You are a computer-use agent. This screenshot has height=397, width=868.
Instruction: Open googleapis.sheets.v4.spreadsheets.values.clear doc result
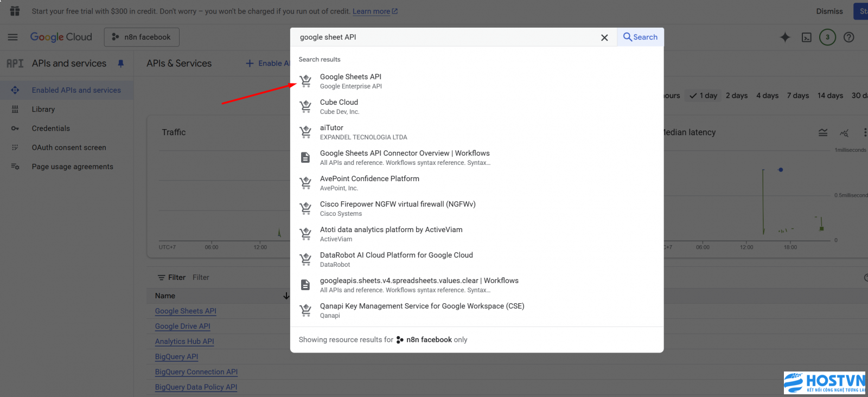pyautogui.click(x=477, y=285)
